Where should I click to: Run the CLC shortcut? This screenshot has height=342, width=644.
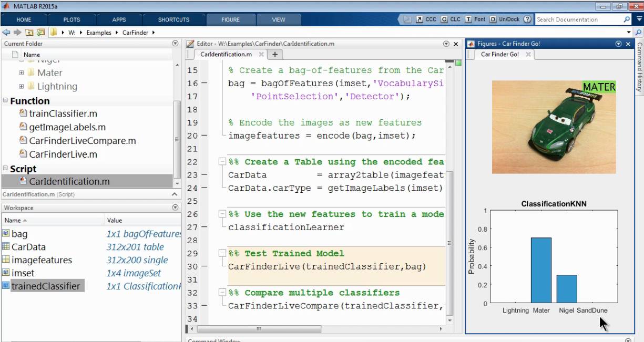(451, 19)
